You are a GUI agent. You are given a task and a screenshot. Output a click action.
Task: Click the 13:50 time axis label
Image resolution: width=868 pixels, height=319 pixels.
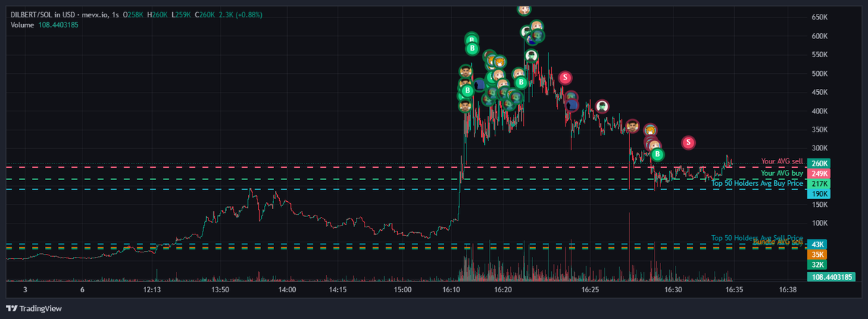(x=220, y=289)
